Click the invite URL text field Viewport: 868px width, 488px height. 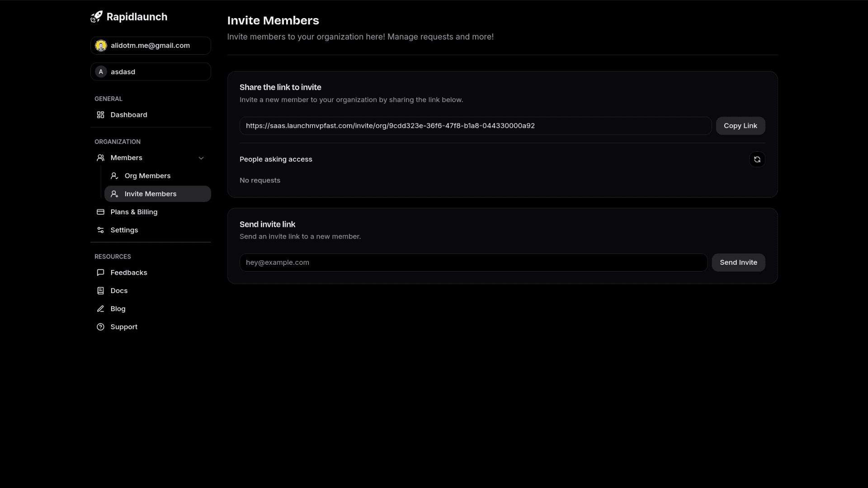(475, 126)
